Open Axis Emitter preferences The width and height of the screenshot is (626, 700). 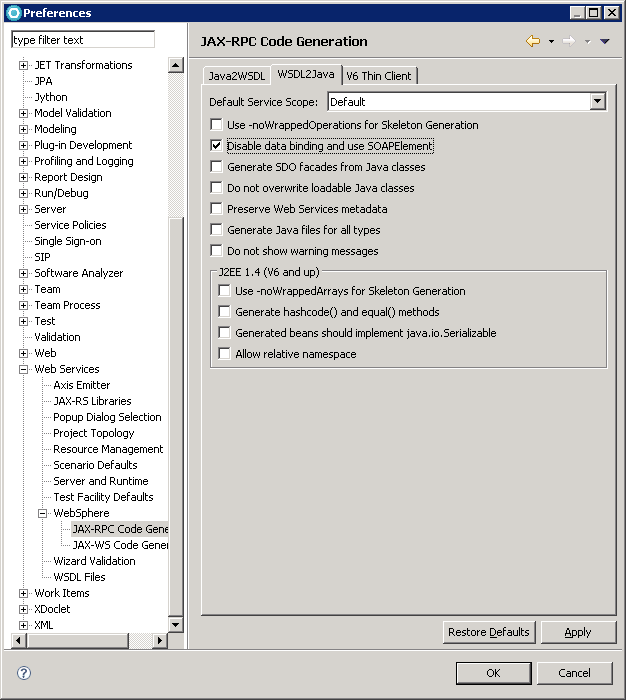click(x=82, y=385)
